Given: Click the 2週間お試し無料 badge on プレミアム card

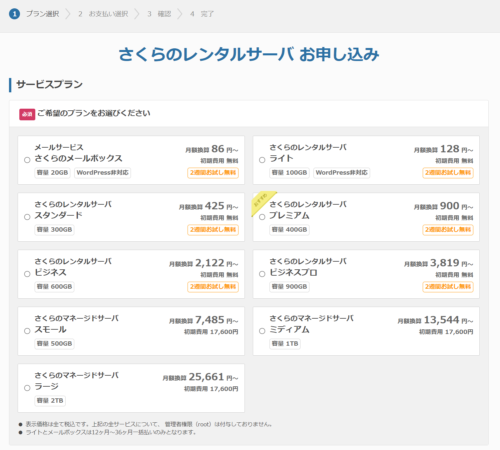Looking at the screenshot, I should (x=448, y=230).
